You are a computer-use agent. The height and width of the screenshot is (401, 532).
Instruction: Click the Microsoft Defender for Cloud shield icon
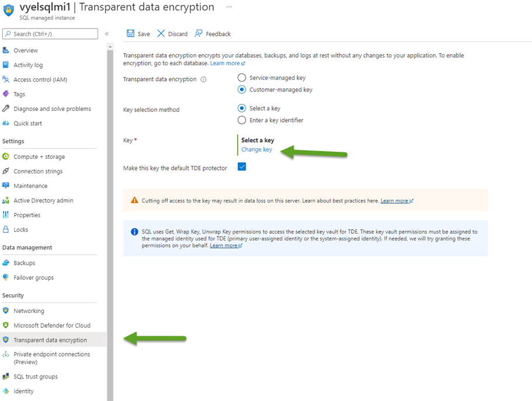coord(6,325)
